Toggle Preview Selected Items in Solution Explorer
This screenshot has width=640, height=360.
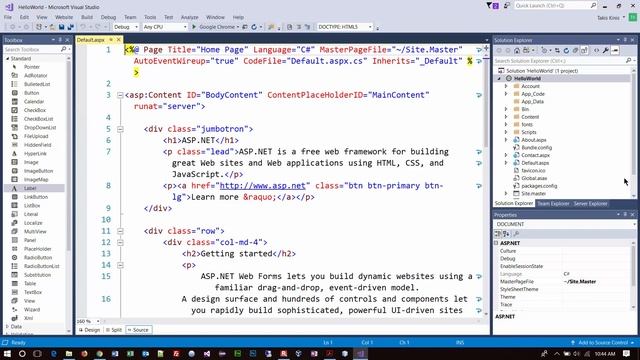[x=615, y=51]
